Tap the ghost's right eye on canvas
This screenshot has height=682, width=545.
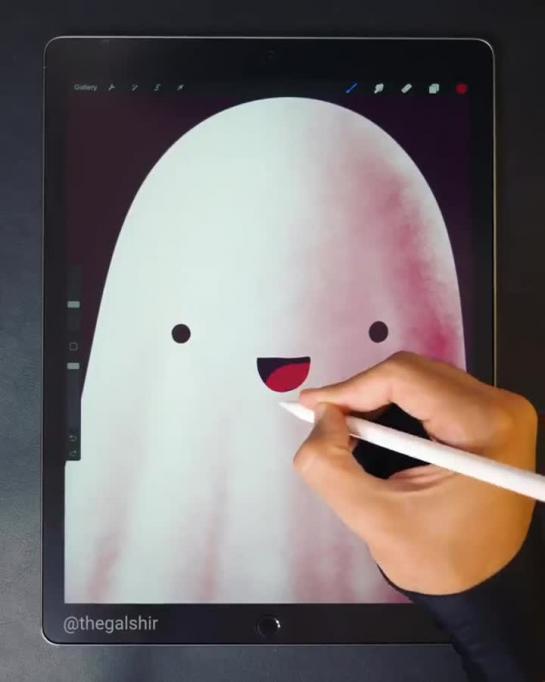tap(378, 331)
